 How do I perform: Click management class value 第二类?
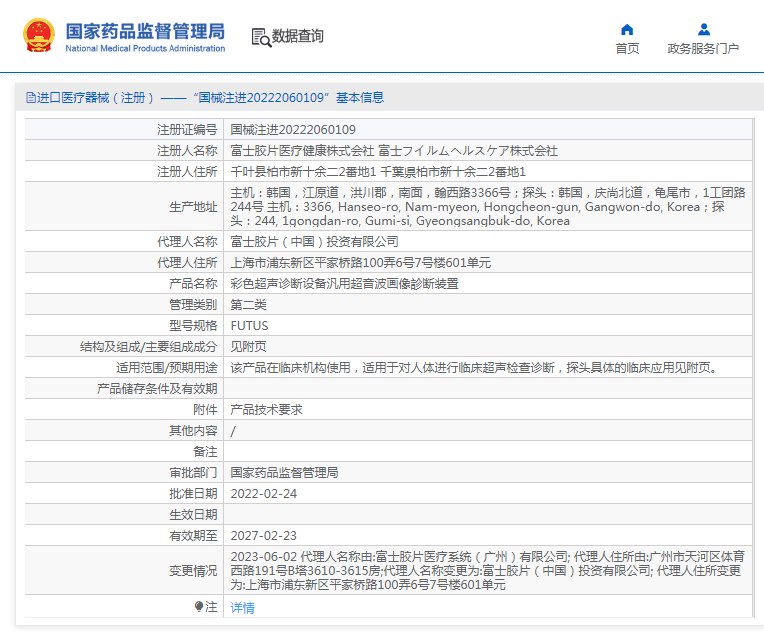[248, 305]
